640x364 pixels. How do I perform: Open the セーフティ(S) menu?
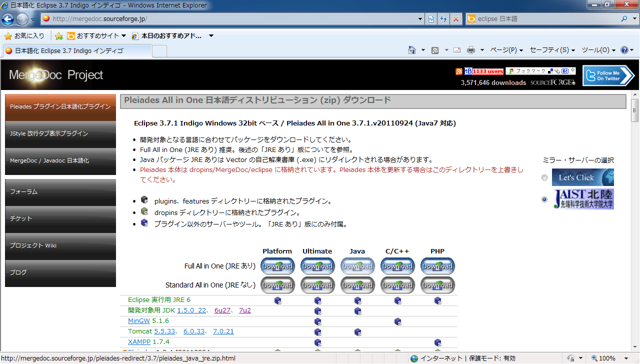pyautogui.click(x=552, y=50)
